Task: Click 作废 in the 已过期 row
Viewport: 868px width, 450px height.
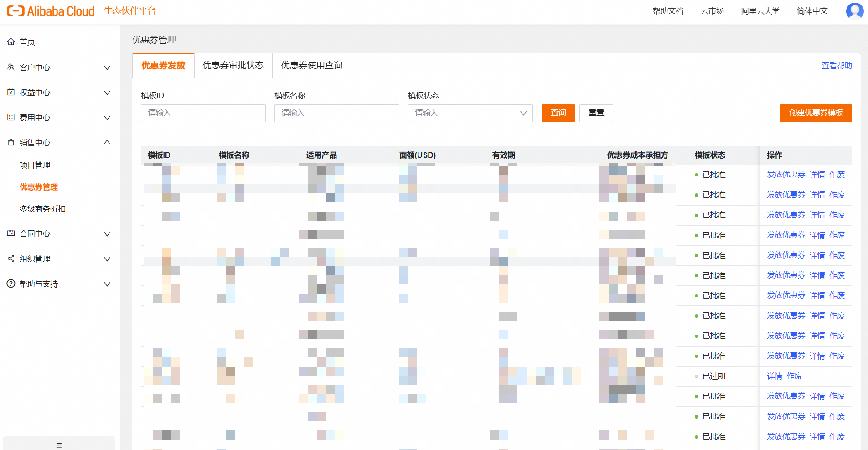Action: pos(795,376)
